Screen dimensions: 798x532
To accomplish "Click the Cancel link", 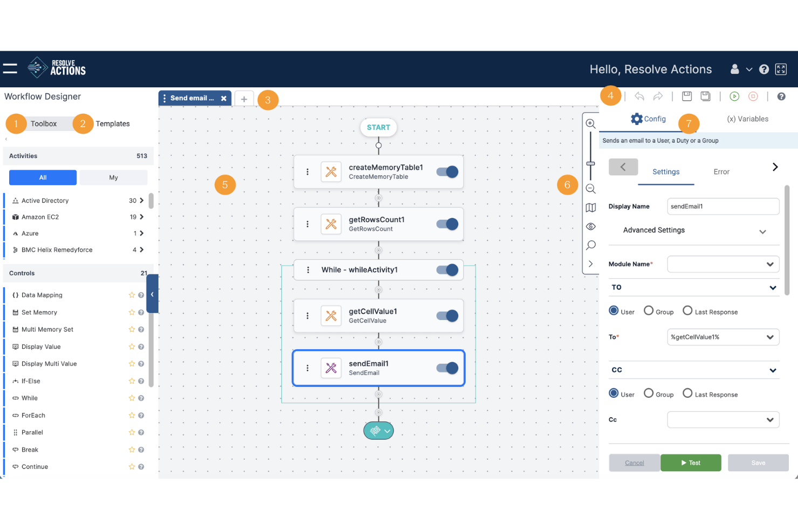I will pyautogui.click(x=634, y=463).
